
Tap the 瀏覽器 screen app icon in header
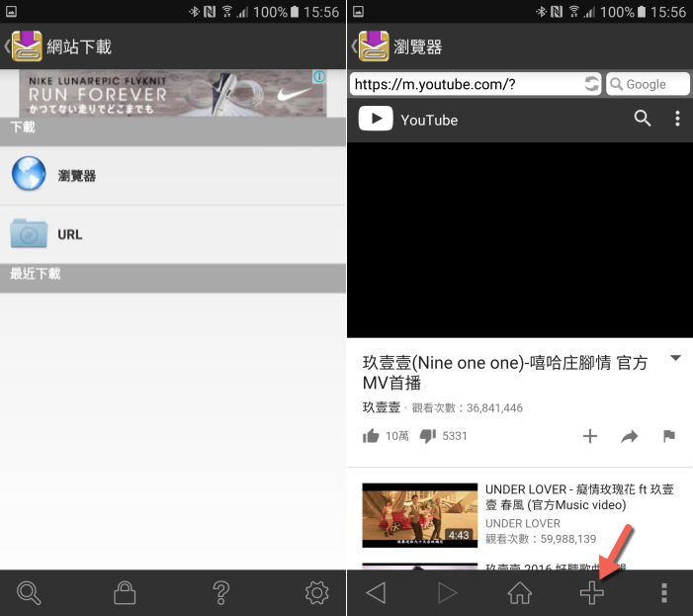pyautogui.click(x=374, y=45)
